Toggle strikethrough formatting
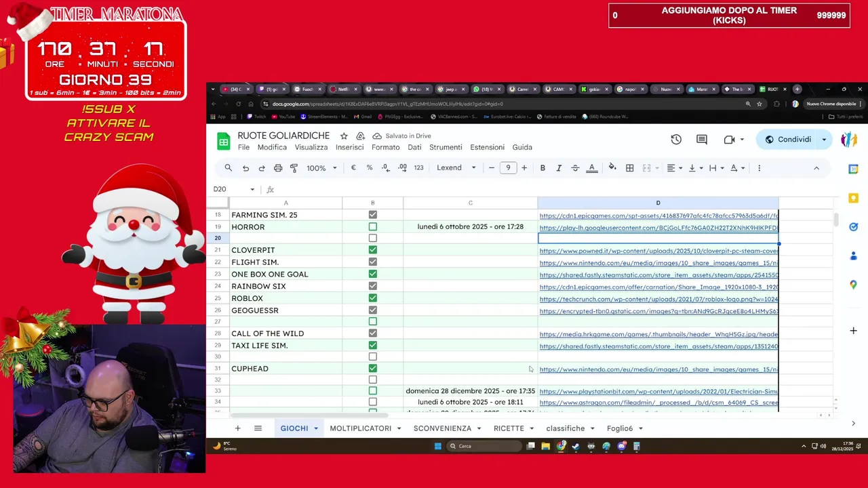Screen dimensions: 868x488 [575, 168]
